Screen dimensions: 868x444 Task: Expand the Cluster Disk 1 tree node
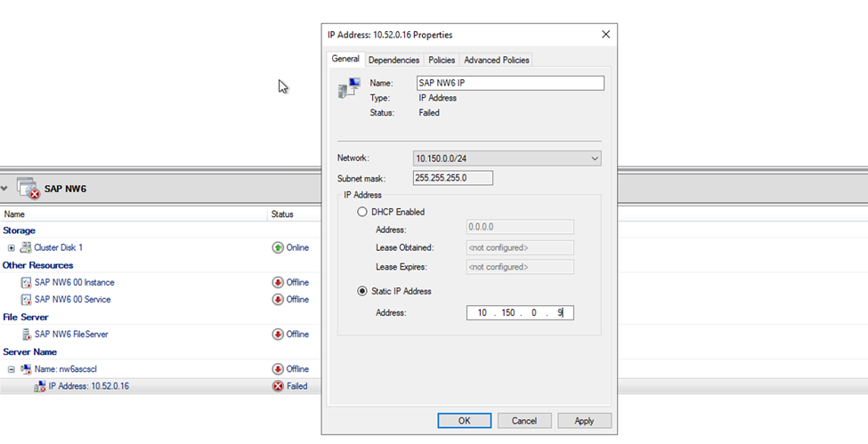(x=11, y=248)
